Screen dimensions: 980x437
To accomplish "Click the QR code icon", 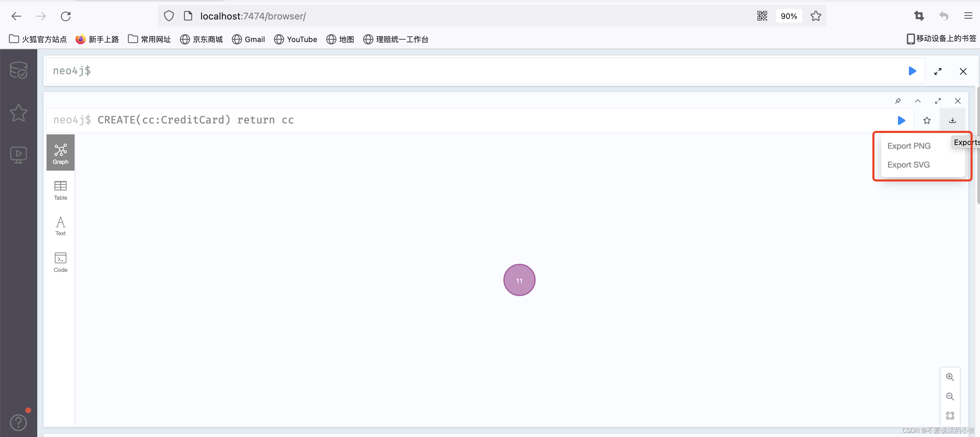I will 762,16.
